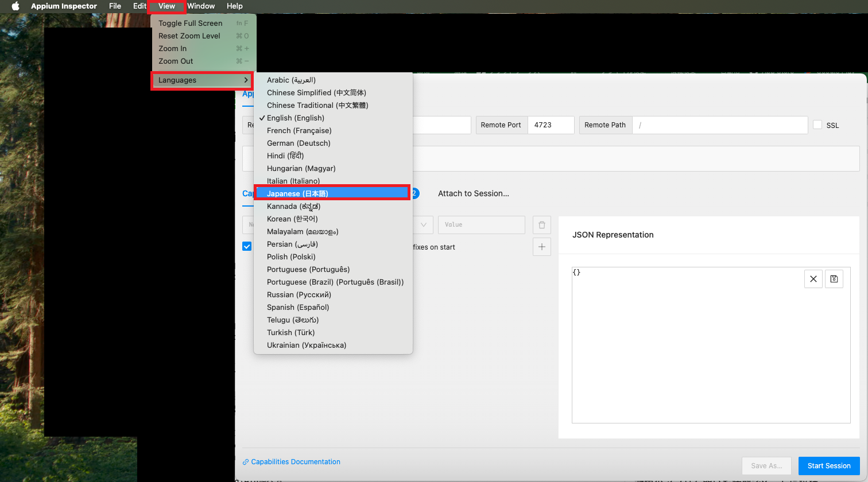Select Polish (Polski) language
The height and width of the screenshot is (482, 868).
tap(333, 257)
